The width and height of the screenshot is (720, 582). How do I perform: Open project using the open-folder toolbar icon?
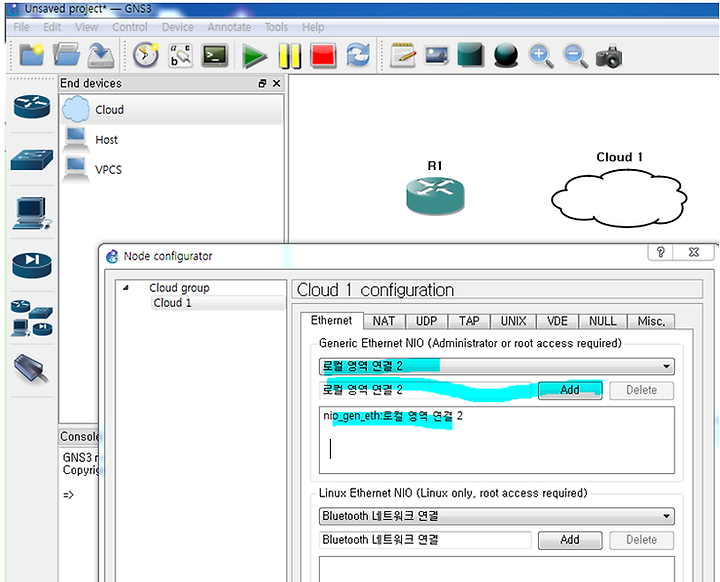click(x=66, y=55)
